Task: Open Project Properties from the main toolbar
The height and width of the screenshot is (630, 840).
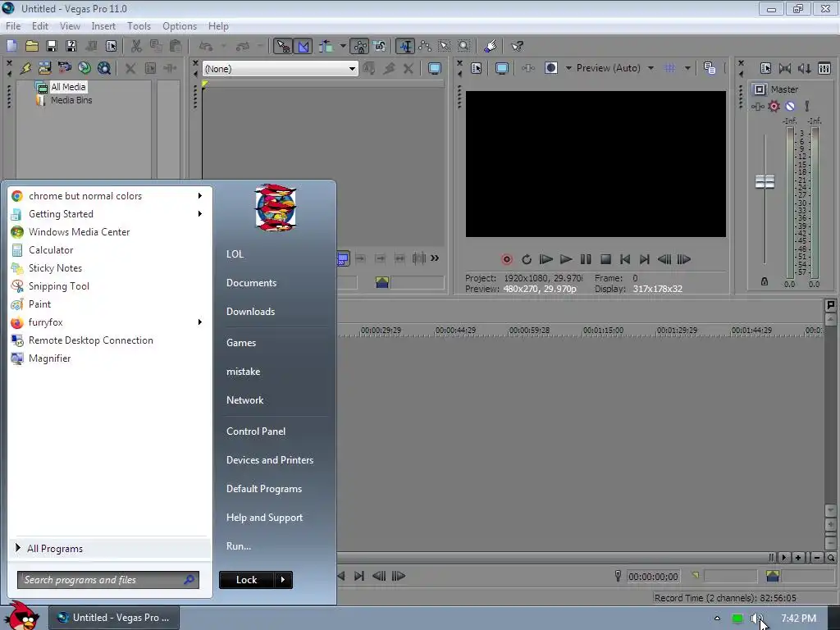Action: [111, 46]
